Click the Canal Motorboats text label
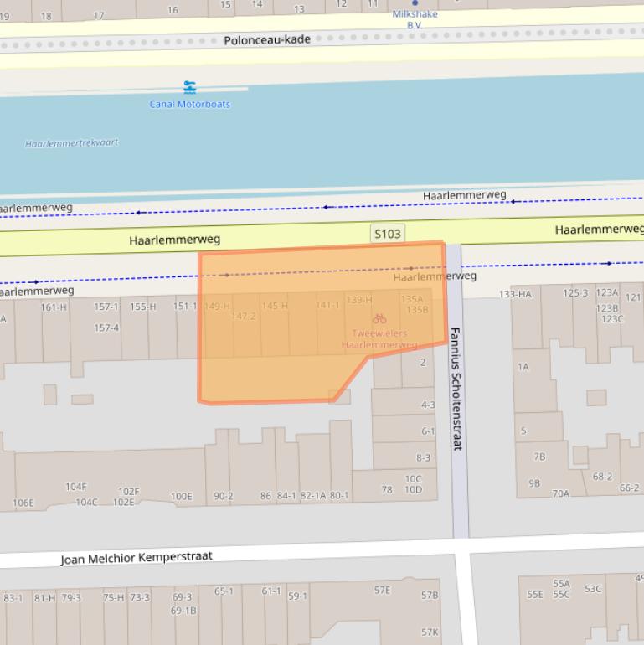This screenshot has width=644, height=645. [190, 104]
